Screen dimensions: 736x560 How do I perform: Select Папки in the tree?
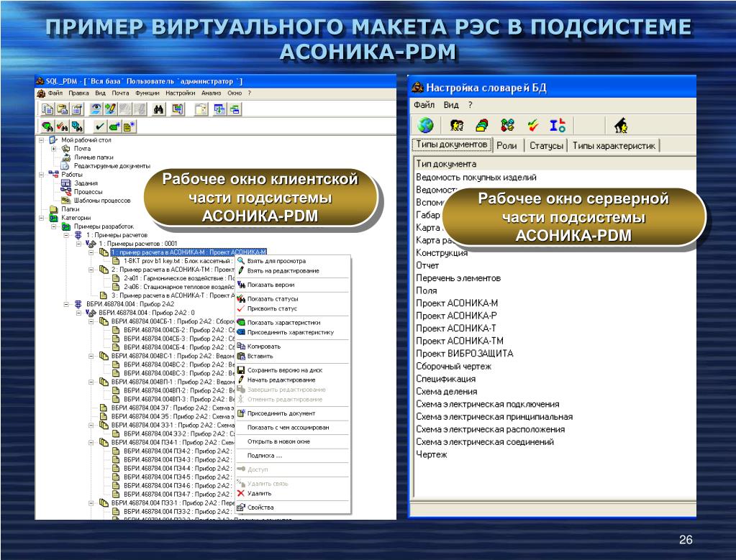(x=70, y=209)
